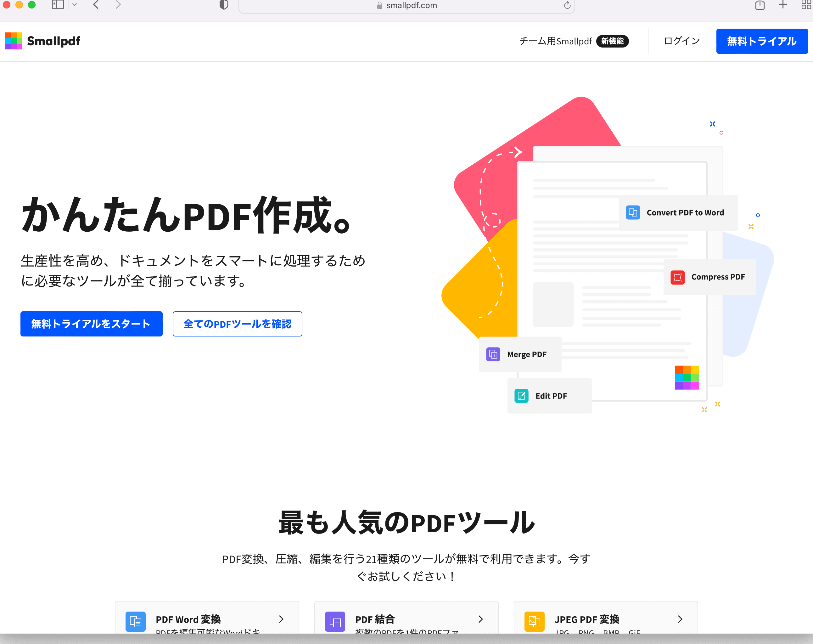Open the JPEG PDF 変換 card chevron

click(x=680, y=619)
